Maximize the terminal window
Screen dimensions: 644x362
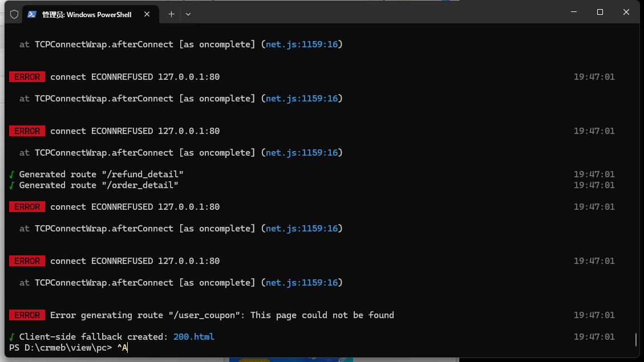coord(600,13)
